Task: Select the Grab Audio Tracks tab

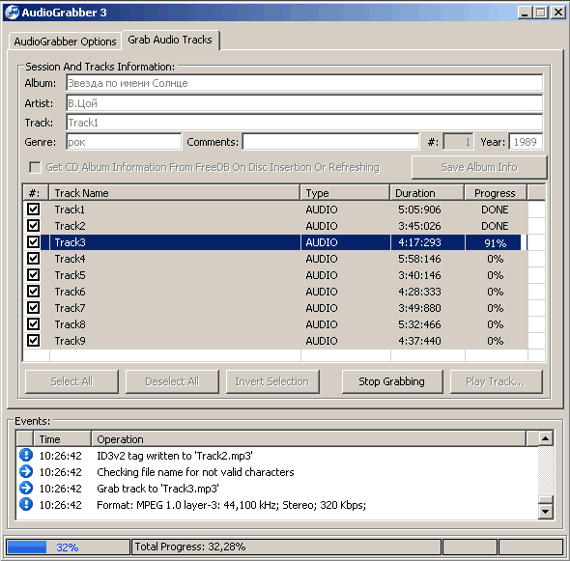Action: coord(170,40)
